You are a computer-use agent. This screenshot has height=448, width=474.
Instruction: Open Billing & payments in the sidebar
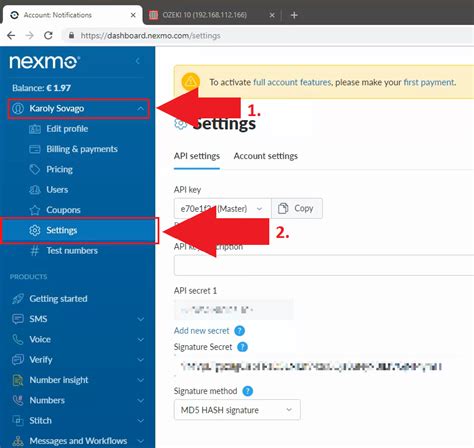click(x=82, y=149)
